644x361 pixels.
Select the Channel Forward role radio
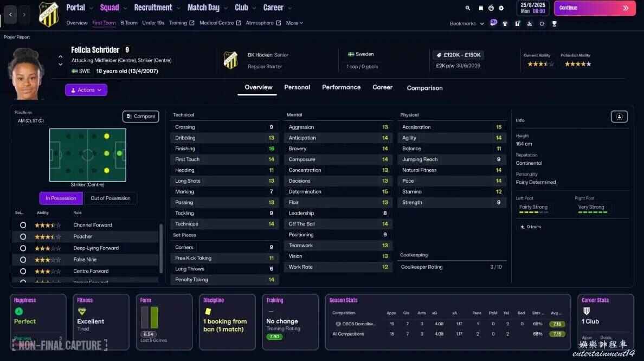tap(23, 225)
